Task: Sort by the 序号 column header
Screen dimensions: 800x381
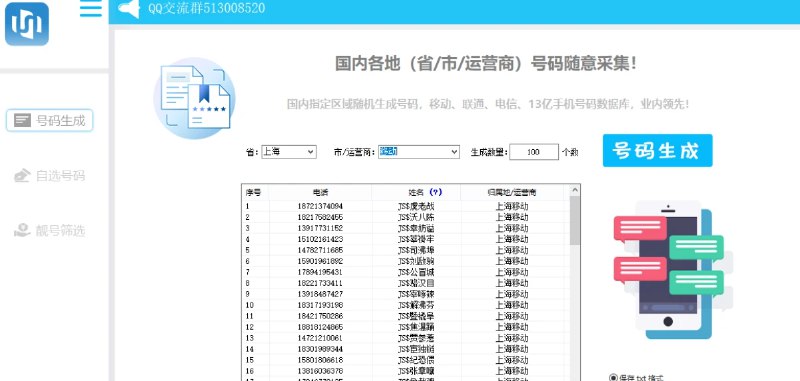Action: pos(255,192)
